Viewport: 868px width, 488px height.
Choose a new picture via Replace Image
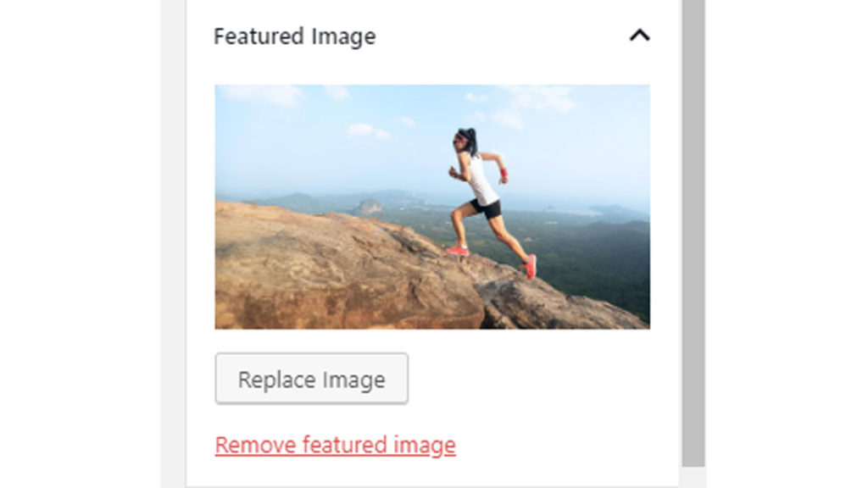point(312,379)
